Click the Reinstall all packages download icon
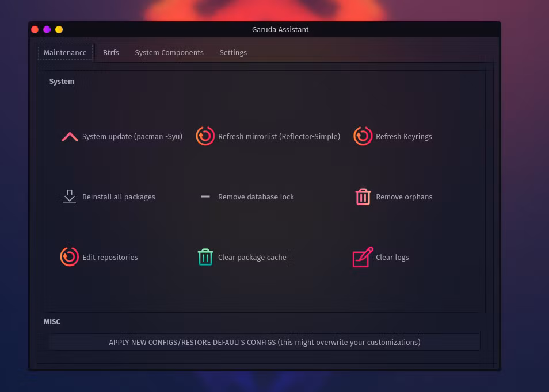The image size is (549, 392). coord(70,197)
